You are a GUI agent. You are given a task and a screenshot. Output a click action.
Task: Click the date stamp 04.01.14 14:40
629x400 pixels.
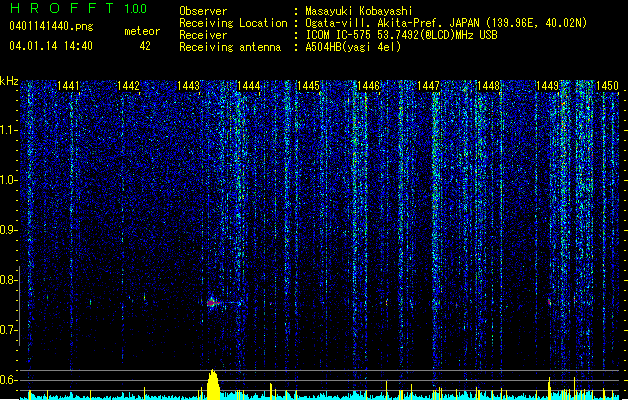(51, 46)
